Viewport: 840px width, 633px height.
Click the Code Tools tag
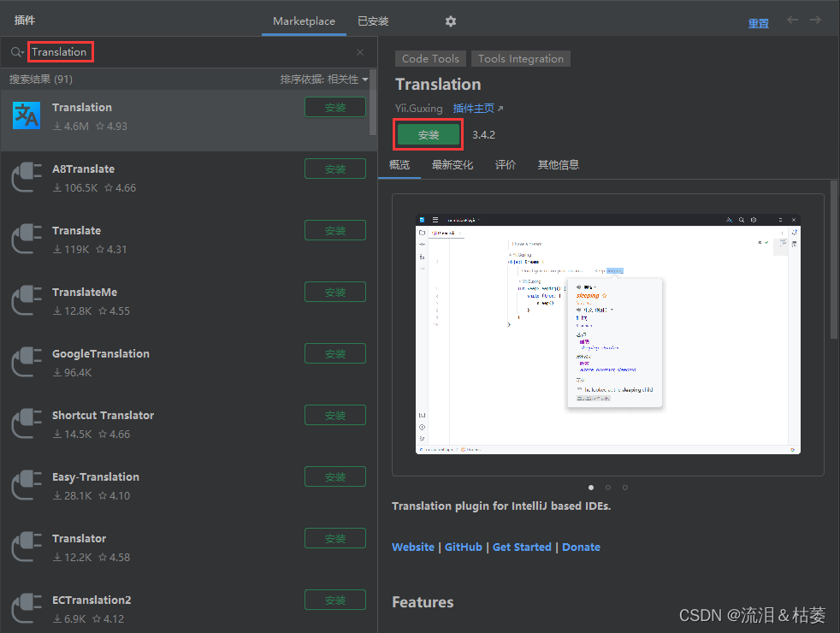pyautogui.click(x=431, y=59)
